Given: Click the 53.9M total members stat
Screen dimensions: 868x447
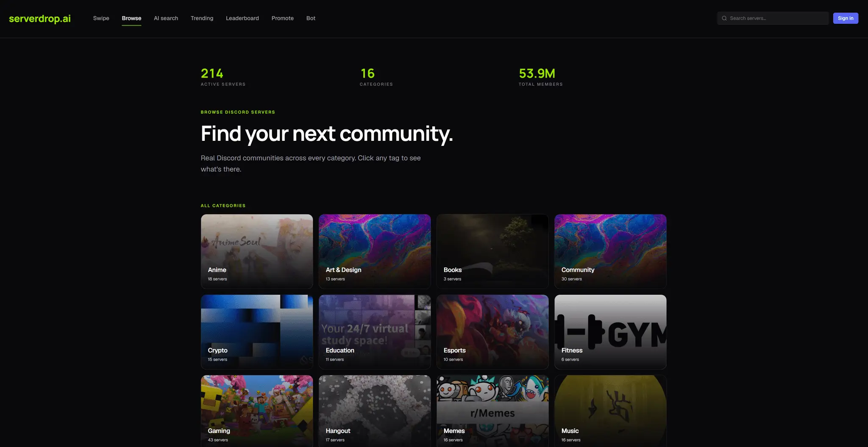Looking at the screenshot, I should click(541, 77).
